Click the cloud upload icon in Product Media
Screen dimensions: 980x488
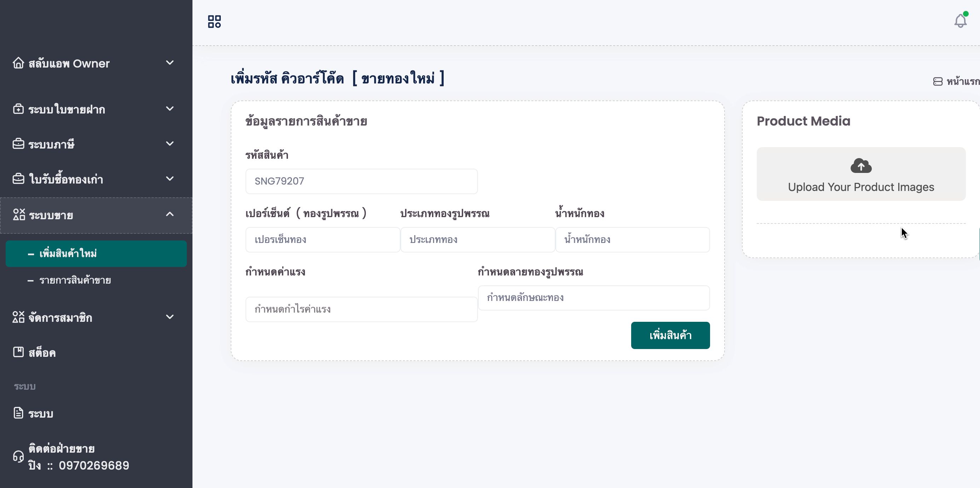(x=861, y=166)
